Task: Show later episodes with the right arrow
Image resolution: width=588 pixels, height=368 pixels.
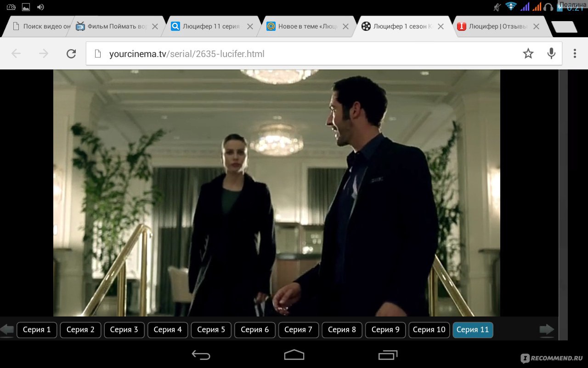Action: 547,330
